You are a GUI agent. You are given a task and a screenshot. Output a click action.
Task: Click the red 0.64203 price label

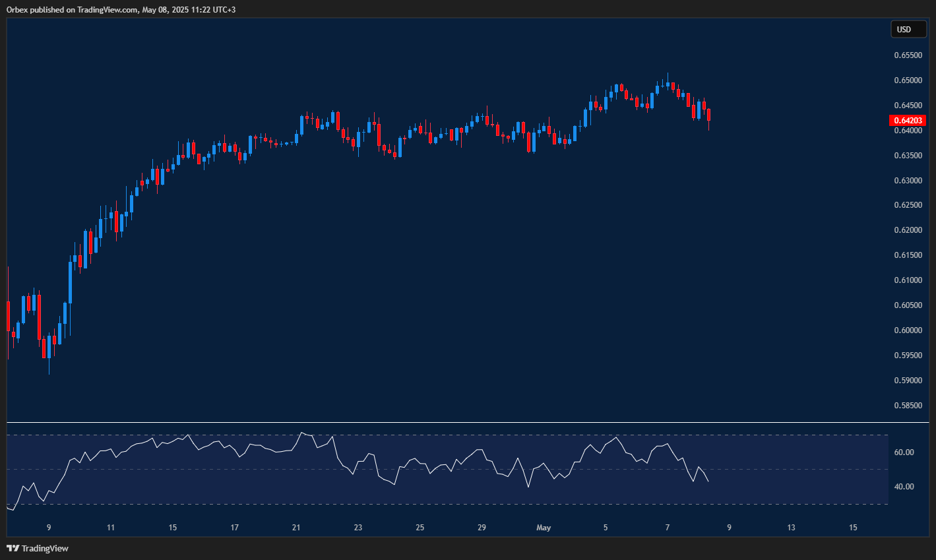pos(908,120)
